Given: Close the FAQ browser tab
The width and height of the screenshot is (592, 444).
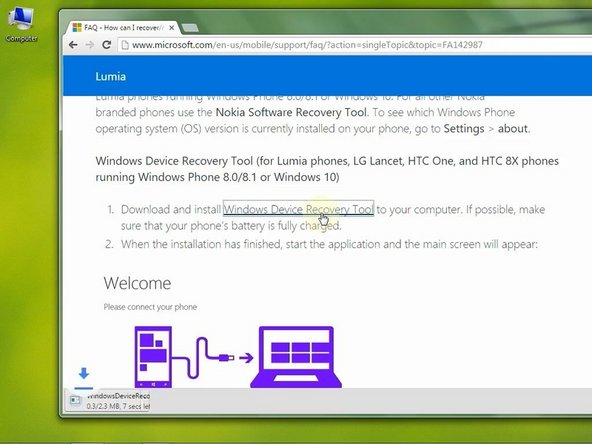Looking at the screenshot, I should coord(171,28).
